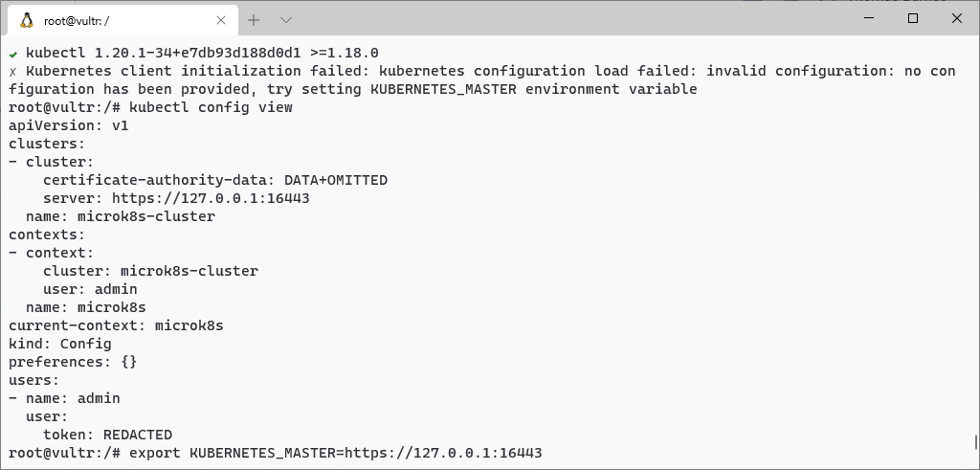Maximize the terminal window

(x=912, y=19)
